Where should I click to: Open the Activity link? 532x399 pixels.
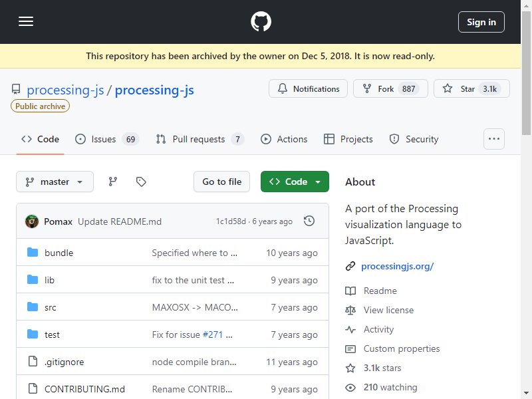pos(378,329)
